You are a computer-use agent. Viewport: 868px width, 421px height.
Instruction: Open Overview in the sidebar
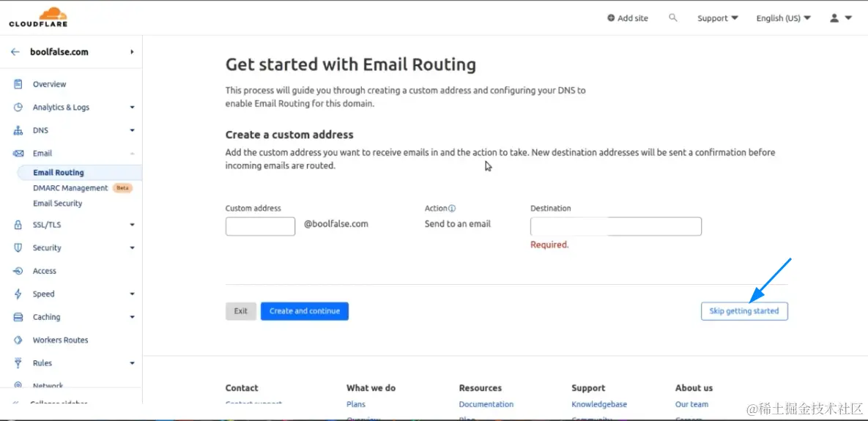[49, 84]
